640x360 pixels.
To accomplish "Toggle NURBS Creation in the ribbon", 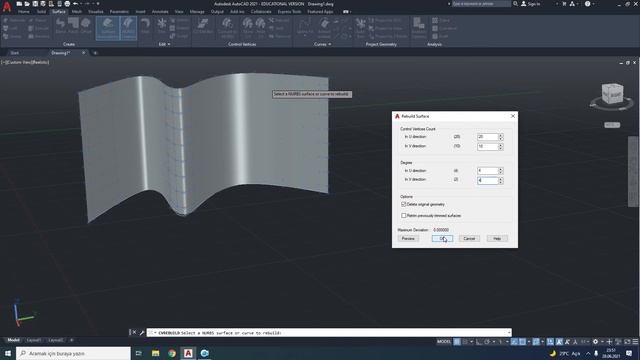I will click(128, 28).
